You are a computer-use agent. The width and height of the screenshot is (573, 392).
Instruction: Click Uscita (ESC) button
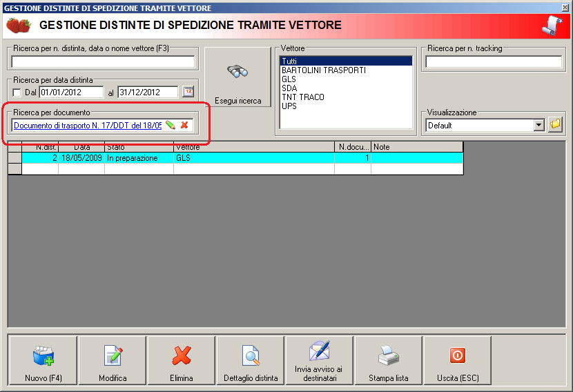[x=458, y=360]
